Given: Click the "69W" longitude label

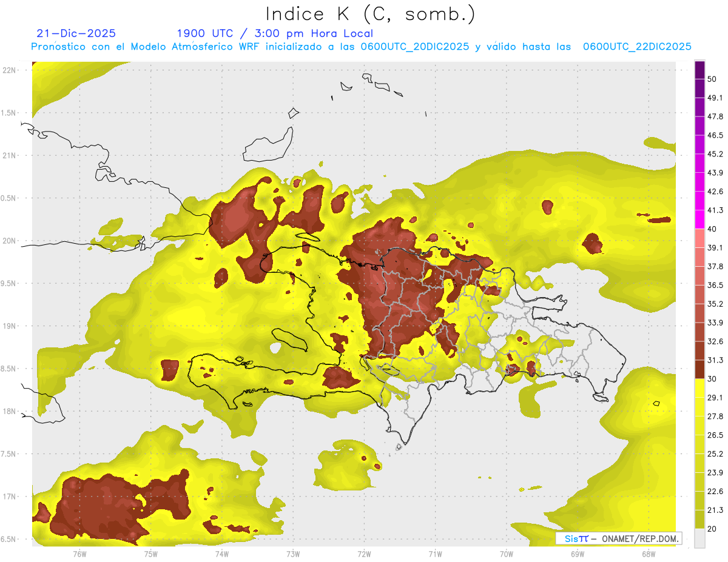Looking at the screenshot, I should [x=578, y=554].
